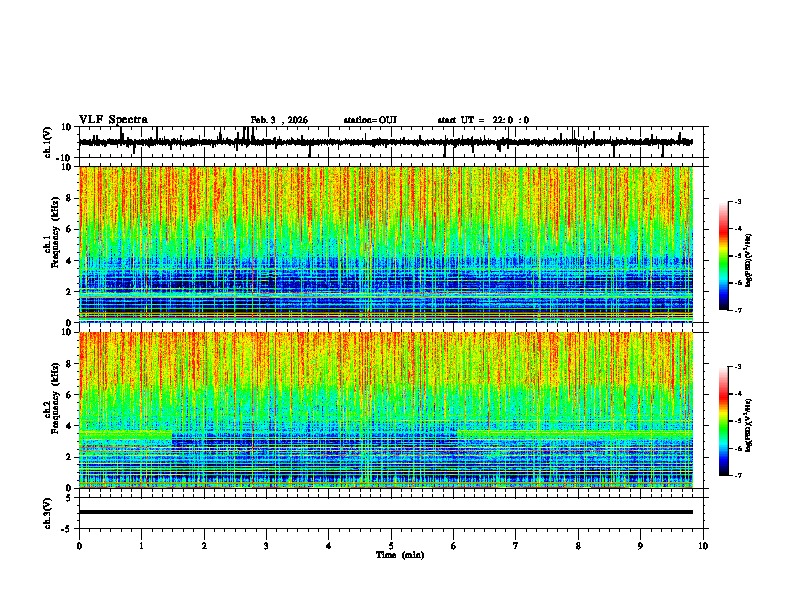Click the time axis tick label '10'

703,546
